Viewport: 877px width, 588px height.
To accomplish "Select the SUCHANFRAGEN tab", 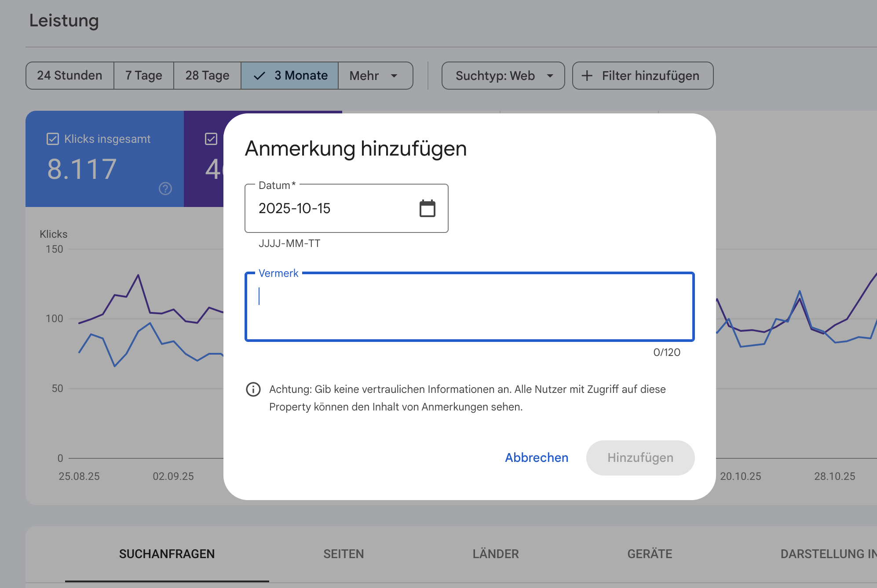I will [167, 554].
